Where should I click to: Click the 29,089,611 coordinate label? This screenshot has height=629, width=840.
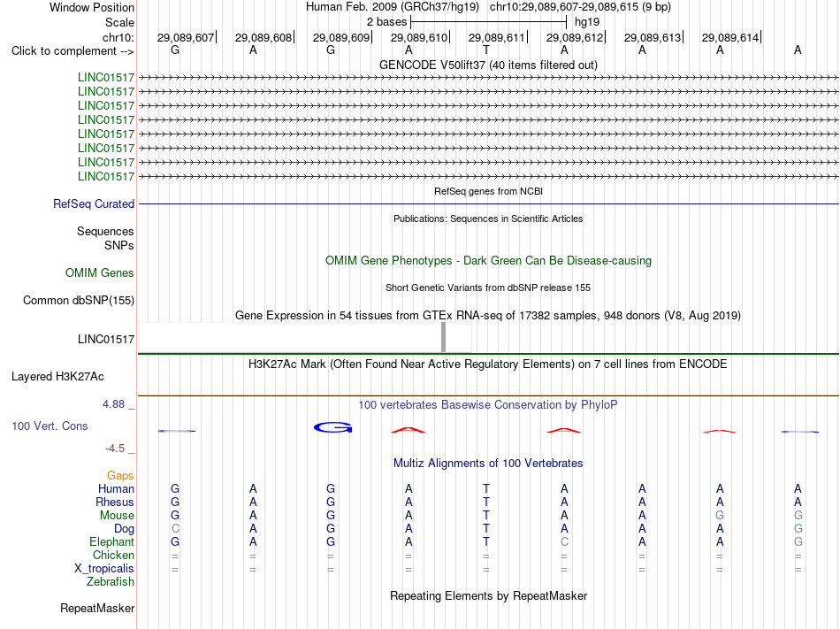click(x=497, y=37)
